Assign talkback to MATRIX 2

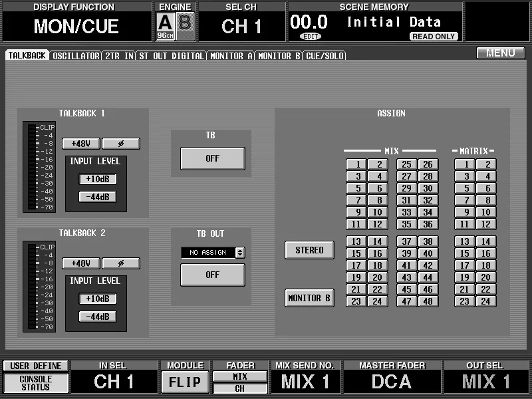coord(486,164)
